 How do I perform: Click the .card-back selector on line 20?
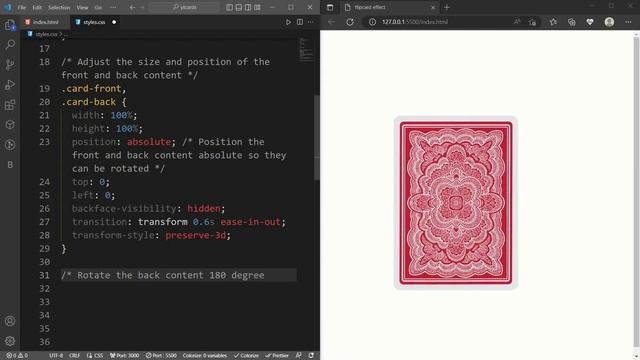tap(89, 102)
